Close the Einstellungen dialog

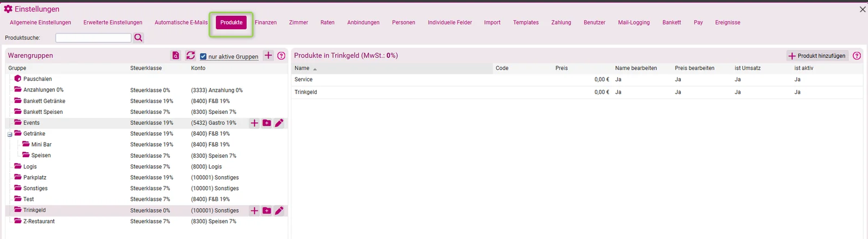[862, 9]
